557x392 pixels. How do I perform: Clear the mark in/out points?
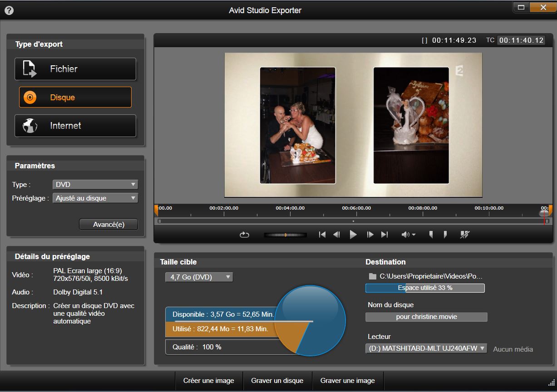[x=464, y=235]
